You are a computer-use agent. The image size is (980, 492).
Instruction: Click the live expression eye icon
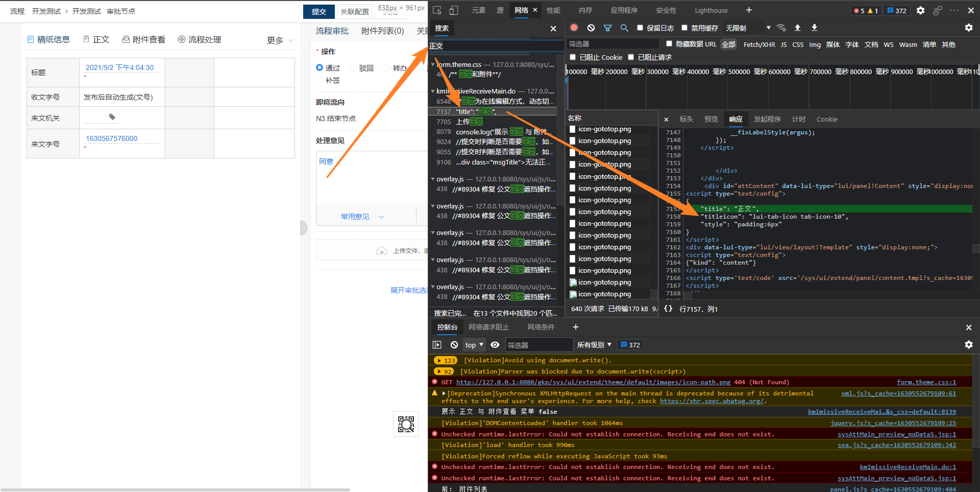click(x=495, y=345)
